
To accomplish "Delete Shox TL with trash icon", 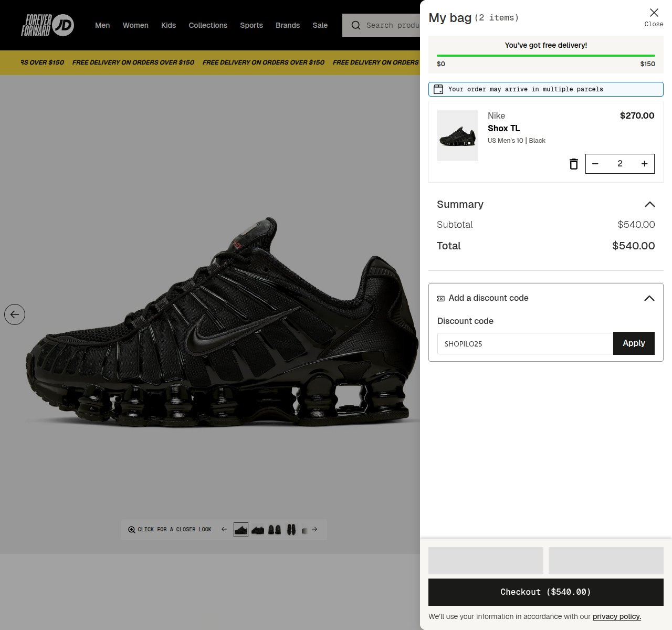I will 574,164.
